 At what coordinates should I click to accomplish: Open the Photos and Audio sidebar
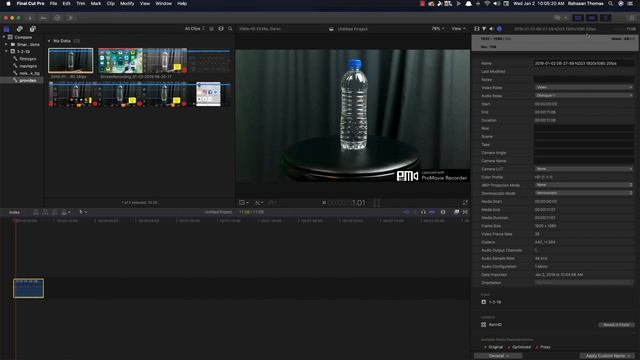tap(20, 29)
